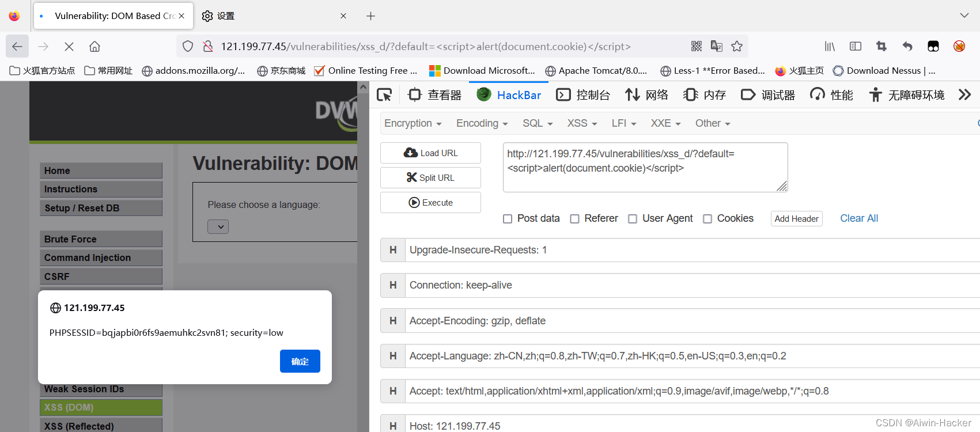The width and height of the screenshot is (980, 432).
Task: Click the insecure connection lock icon
Action: coord(208,47)
